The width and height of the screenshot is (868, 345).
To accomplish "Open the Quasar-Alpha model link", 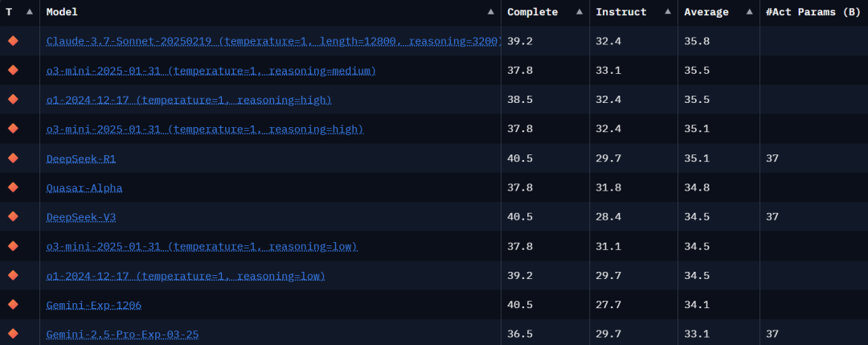I will coord(84,187).
